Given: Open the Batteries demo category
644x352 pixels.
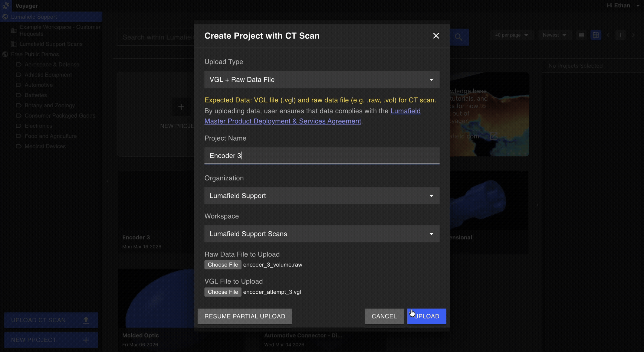Looking at the screenshot, I should tap(36, 95).
